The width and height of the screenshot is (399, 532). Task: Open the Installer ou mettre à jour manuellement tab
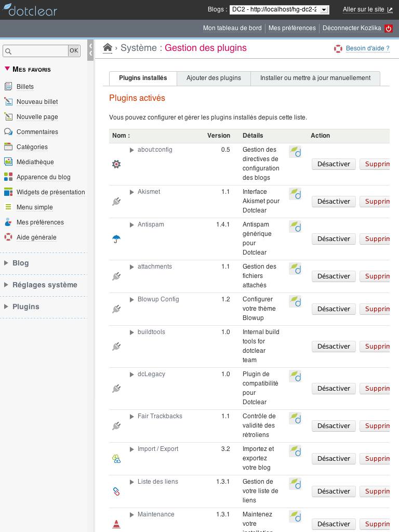(x=315, y=78)
